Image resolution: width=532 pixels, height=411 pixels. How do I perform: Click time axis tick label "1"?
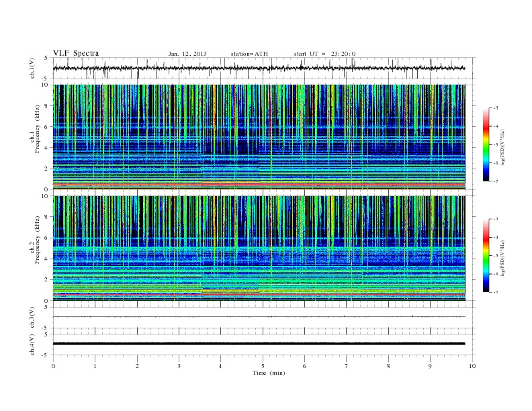(95, 366)
